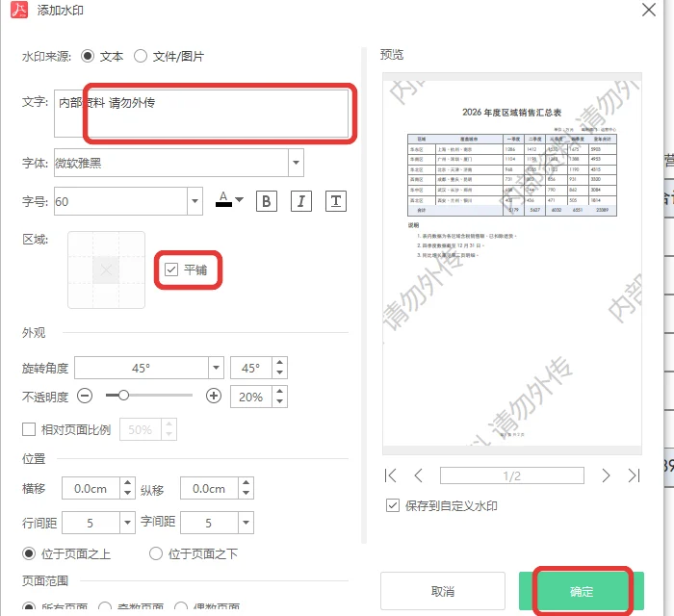Open the character spacing dropdown
The image size is (674, 616).
246,523
